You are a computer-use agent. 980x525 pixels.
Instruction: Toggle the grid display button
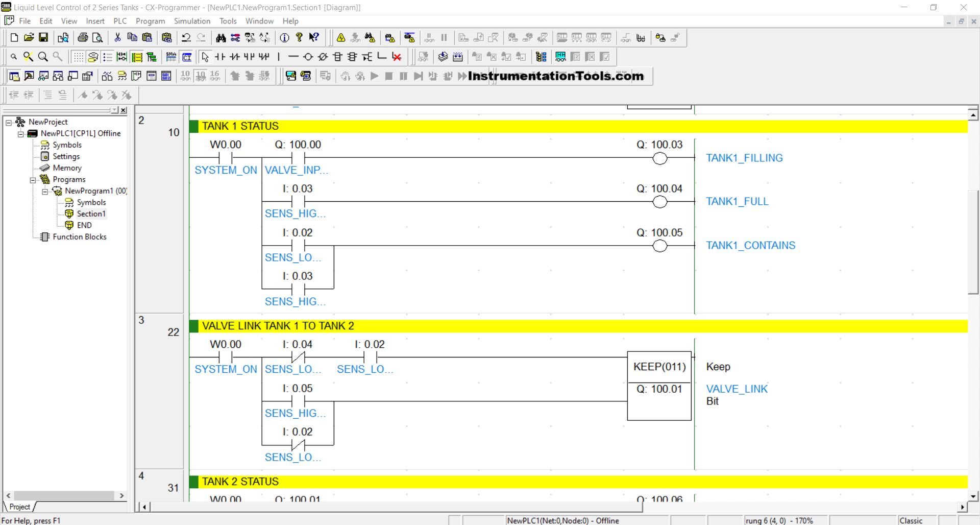coord(78,57)
